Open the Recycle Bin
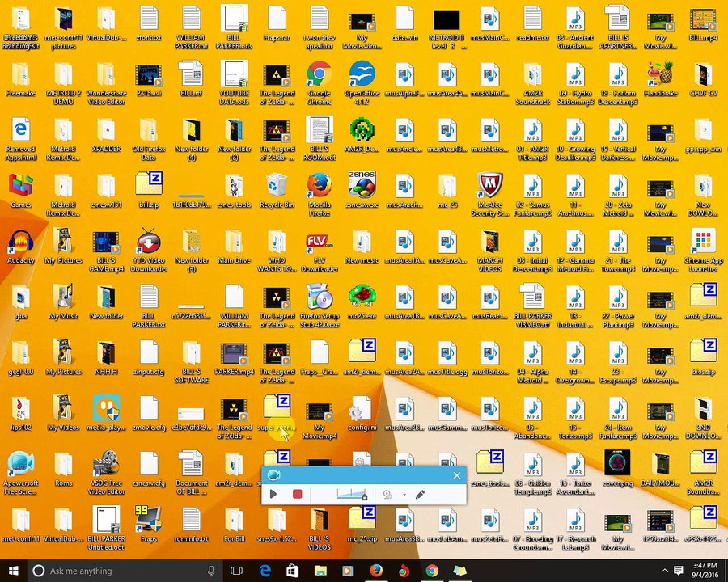This screenshot has height=582, width=728. click(277, 192)
